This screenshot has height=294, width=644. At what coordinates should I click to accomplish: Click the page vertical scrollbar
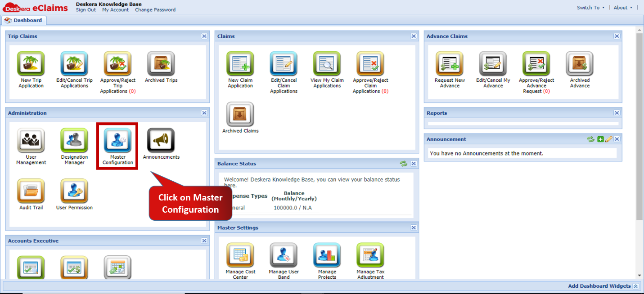click(639, 127)
